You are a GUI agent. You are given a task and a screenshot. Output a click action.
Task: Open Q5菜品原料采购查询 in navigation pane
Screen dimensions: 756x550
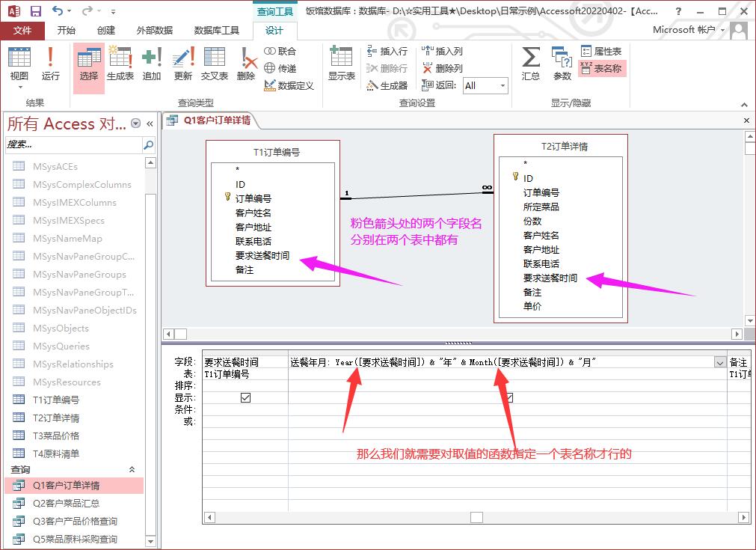coord(75,539)
